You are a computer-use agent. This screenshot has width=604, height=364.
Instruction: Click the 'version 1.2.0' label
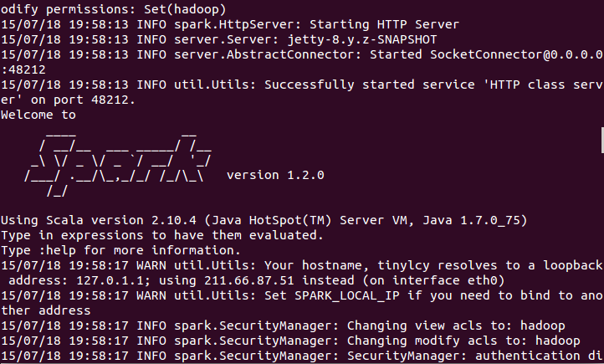point(275,175)
